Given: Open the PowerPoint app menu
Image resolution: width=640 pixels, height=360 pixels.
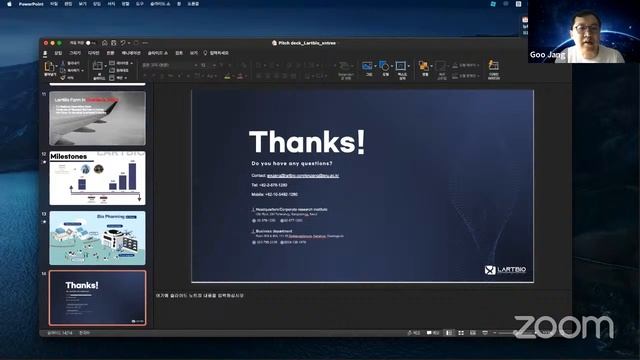Looking at the screenshot, I should click(31, 4).
